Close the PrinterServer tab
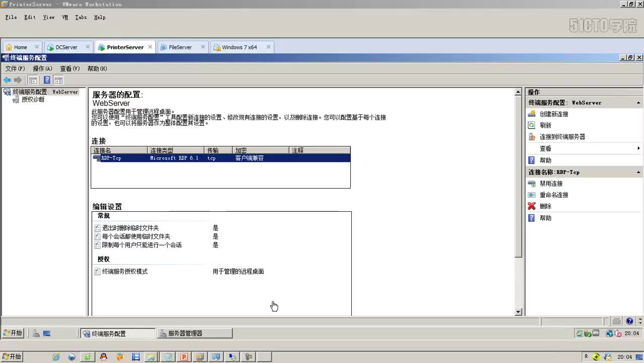This screenshot has height=363, width=644. pyautogui.click(x=150, y=47)
